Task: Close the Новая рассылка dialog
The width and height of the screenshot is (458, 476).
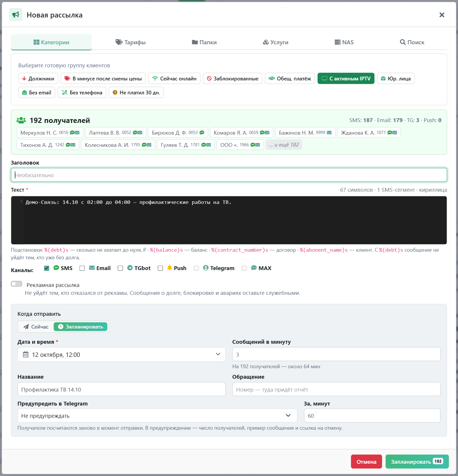Action: click(x=442, y=15)
